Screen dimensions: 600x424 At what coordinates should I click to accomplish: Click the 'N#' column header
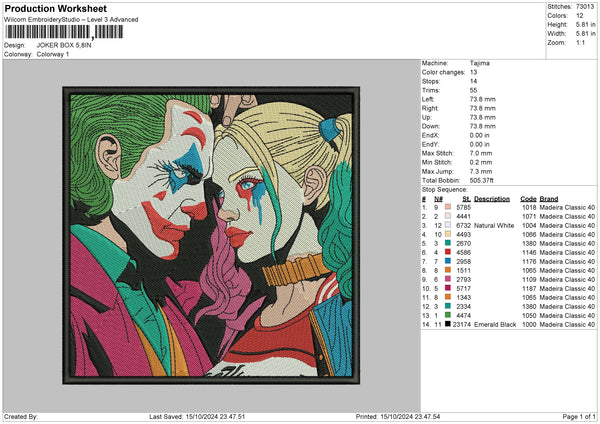point(438,199)
